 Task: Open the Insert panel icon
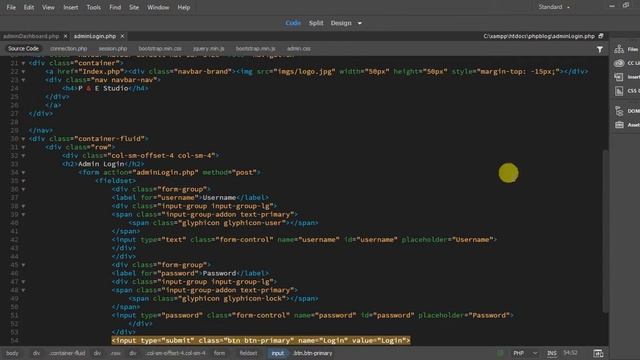[619, 77]
